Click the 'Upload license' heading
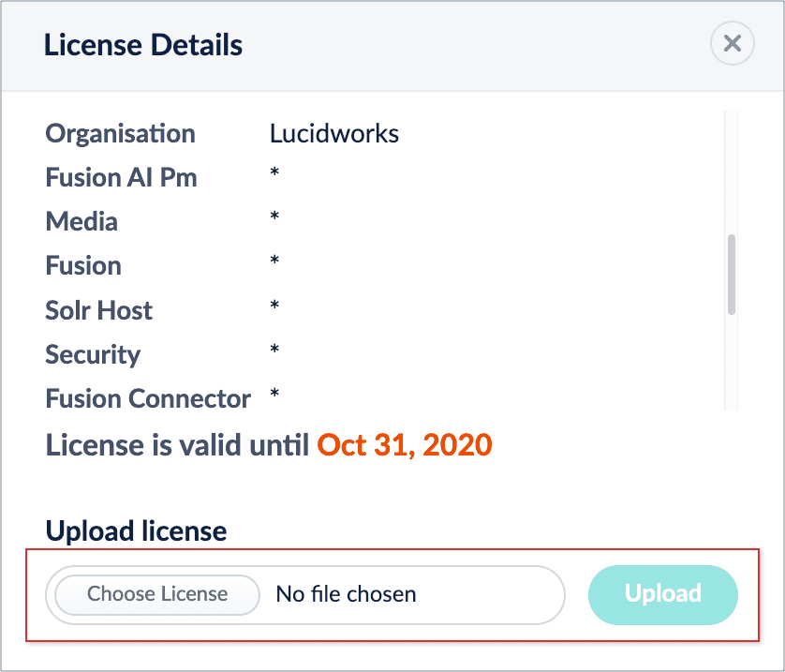Screen dimensions: 785x672 (x=136, y=531)
